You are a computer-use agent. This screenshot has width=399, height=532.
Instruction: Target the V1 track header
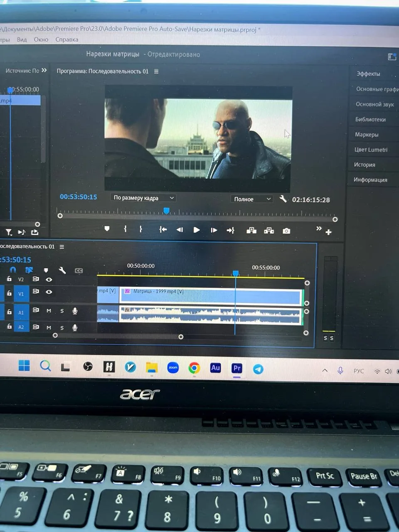coord(21,294)
